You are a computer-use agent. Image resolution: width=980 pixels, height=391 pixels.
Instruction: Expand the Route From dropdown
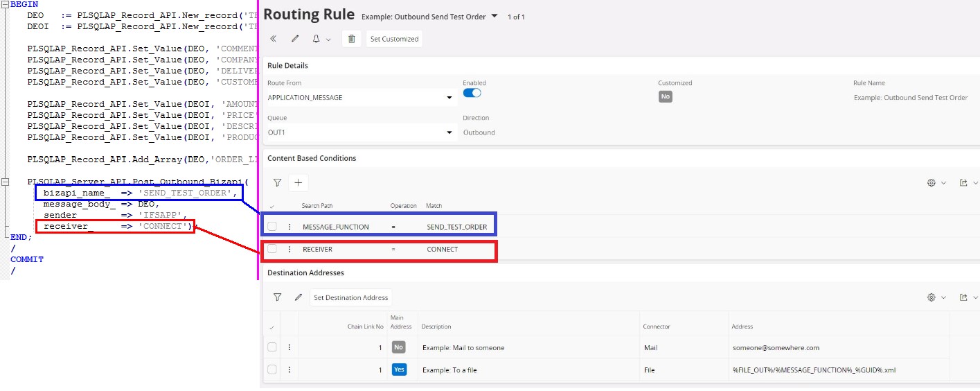(x=449, y=98)
